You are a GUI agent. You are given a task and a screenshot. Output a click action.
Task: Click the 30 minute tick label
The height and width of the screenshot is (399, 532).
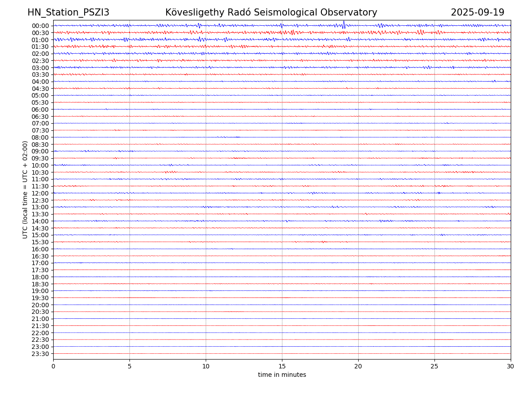511,366
